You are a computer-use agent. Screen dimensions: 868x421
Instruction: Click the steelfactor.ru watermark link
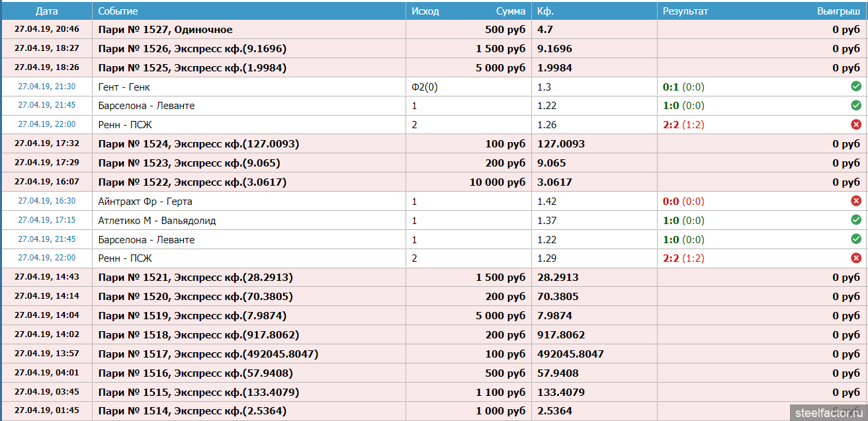[828, 412]
